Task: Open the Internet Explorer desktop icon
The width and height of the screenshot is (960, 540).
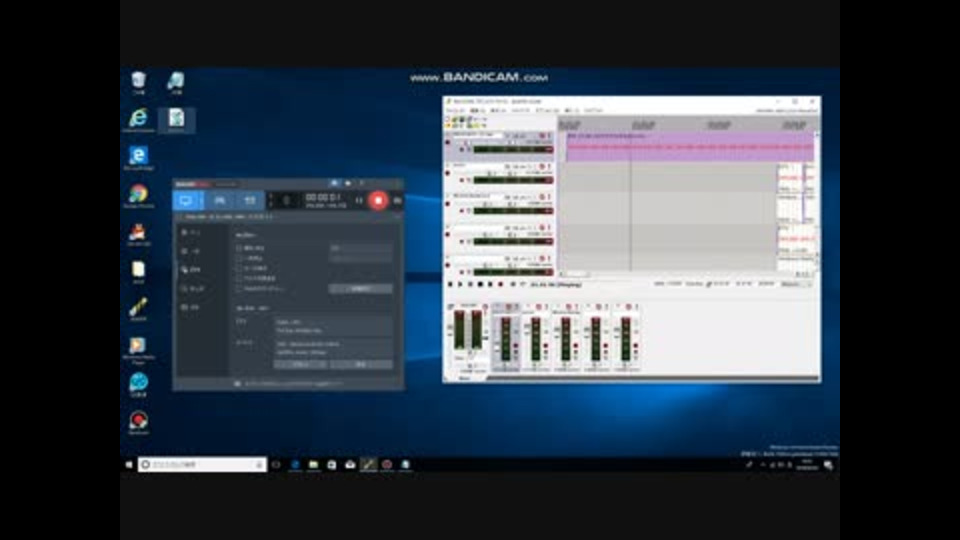Action: [x=139, y=120]
